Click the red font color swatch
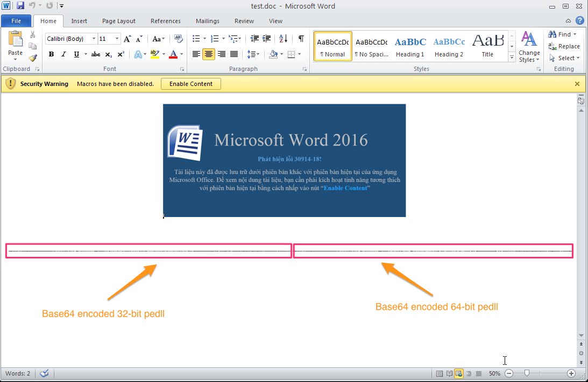This screenshot has width=588, height=382. [173, 54]
